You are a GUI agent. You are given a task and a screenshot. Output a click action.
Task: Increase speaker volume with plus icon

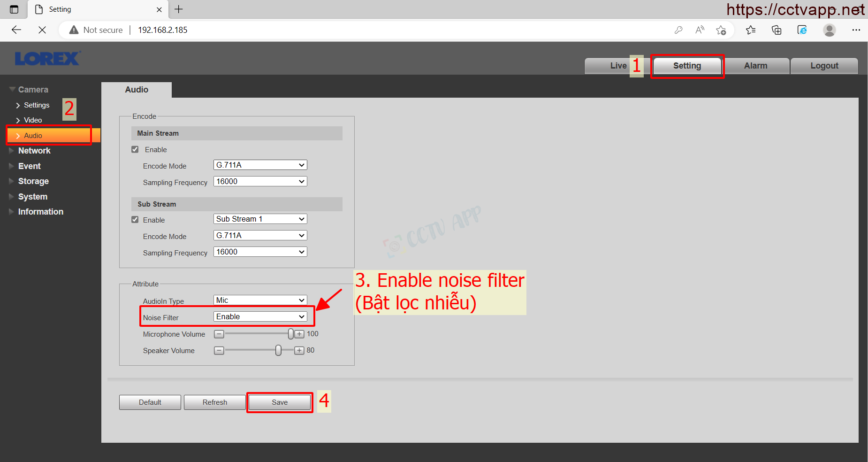coord(299,351)
